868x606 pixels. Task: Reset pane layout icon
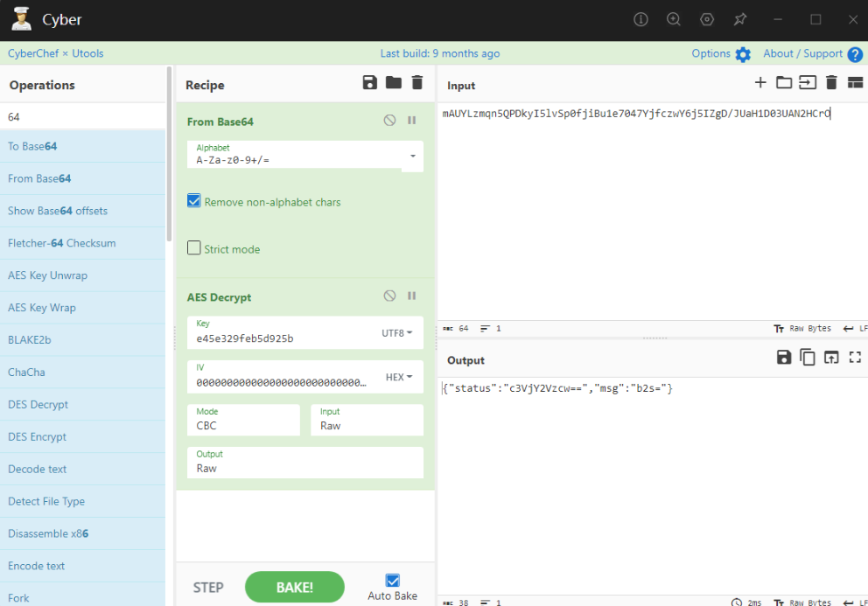coord(855,82)
